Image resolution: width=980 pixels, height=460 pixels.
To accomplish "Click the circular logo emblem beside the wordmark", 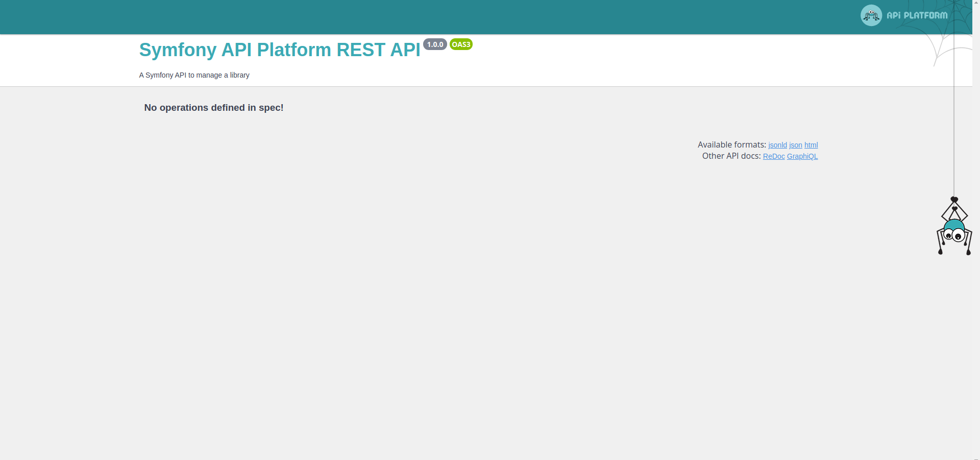I will [871, 15].
